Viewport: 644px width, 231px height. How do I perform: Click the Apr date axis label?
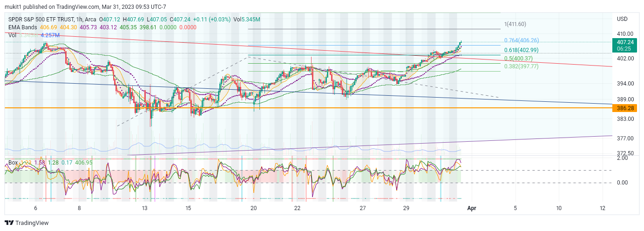point(472,207)
